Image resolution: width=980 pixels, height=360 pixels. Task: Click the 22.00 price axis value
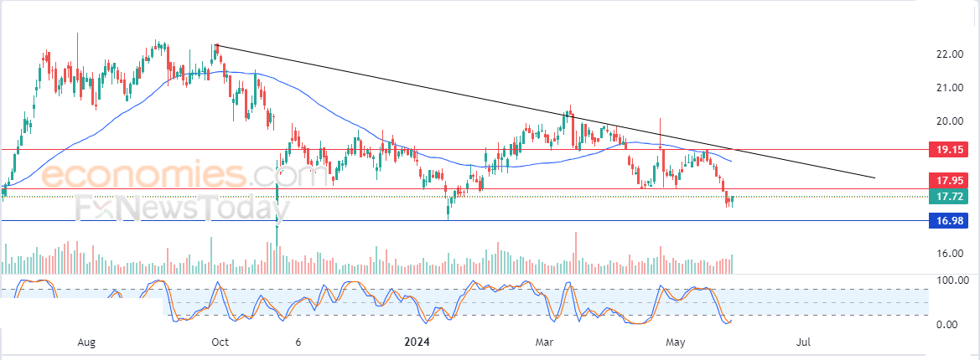(949, 54)
